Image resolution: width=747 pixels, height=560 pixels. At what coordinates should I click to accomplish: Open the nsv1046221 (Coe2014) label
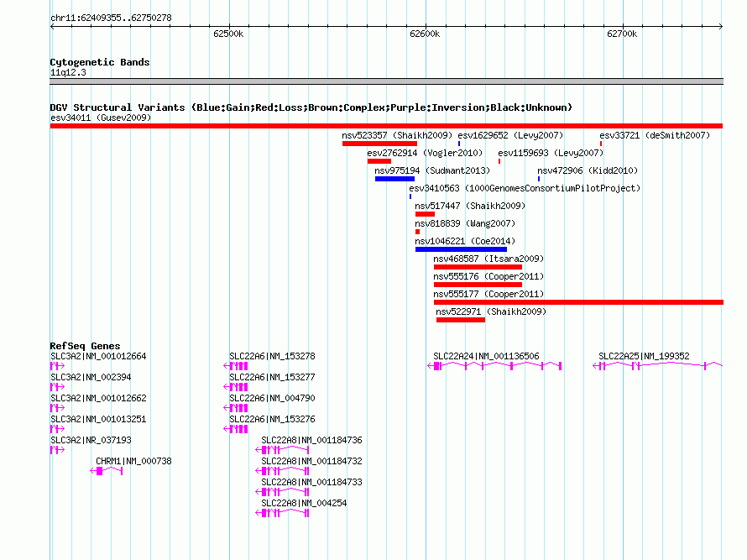465,241
